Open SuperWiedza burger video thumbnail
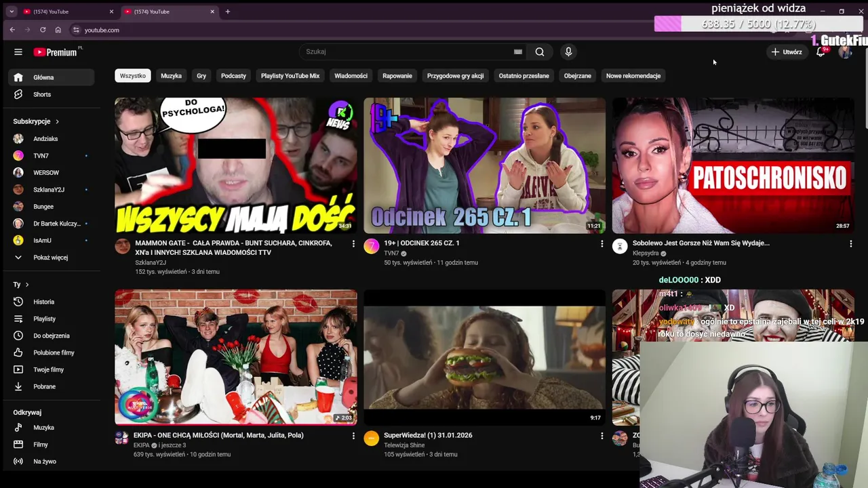The image size is (868, 488). pos(484,357)
